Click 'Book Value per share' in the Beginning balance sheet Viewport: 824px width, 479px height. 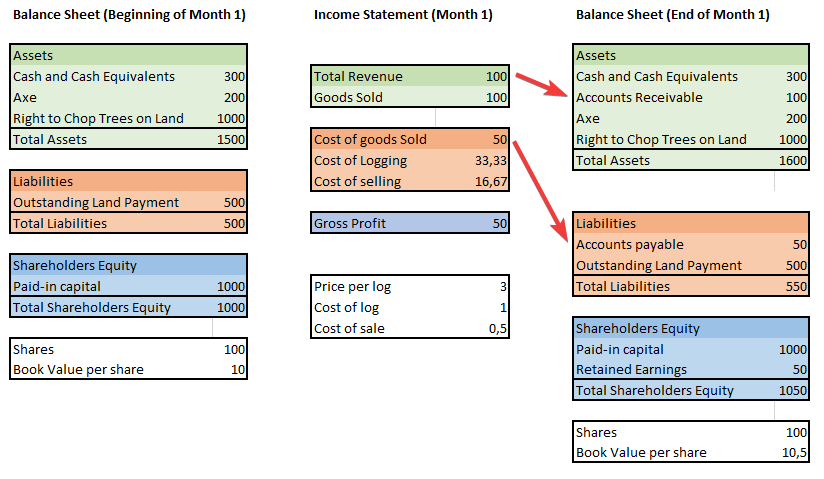point(78,370)
